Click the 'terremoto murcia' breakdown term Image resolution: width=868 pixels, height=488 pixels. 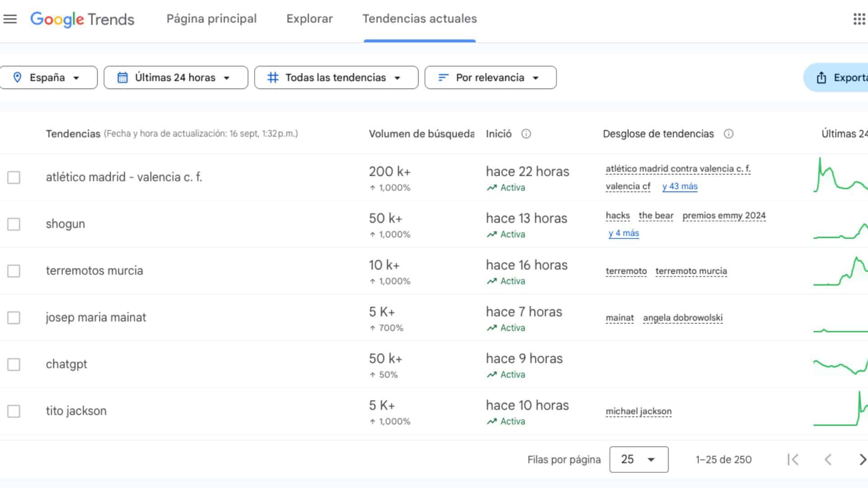click(x=691, y=271)
